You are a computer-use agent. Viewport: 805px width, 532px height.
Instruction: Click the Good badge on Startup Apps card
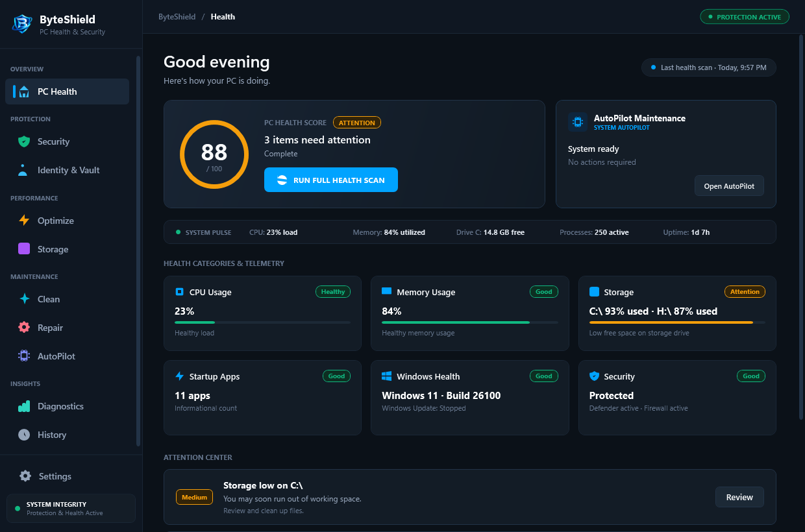336,376
